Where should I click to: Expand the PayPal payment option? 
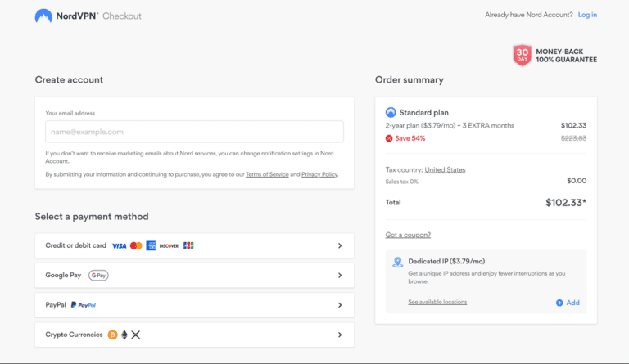pos(339,305)
